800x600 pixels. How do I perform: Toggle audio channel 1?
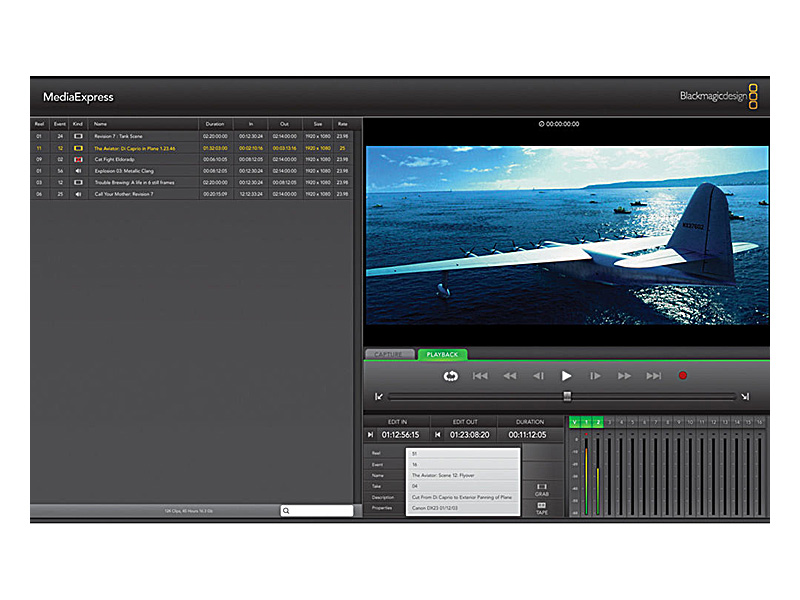pyautogui.click(x=586, y=422)
